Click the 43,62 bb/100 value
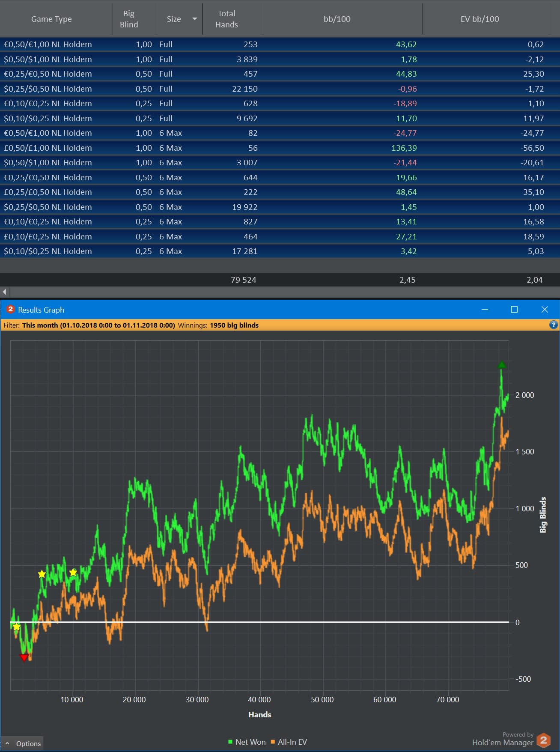 (x=406, y=44)
